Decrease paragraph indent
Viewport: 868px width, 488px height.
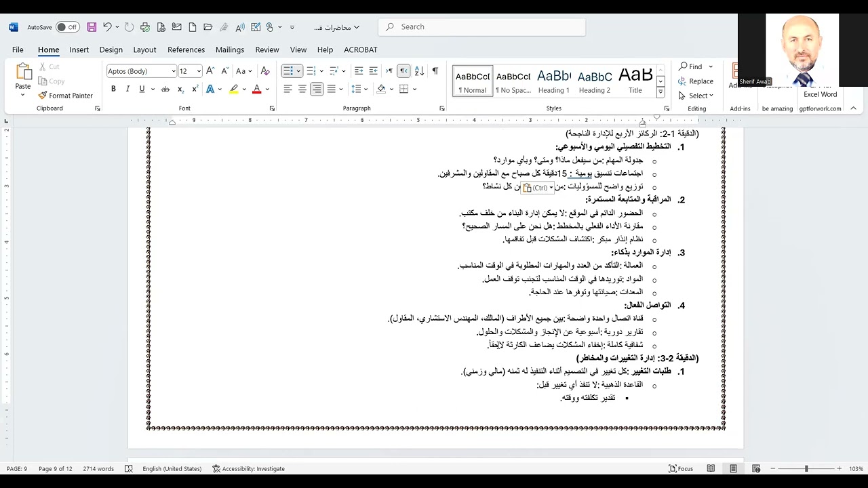359,71
